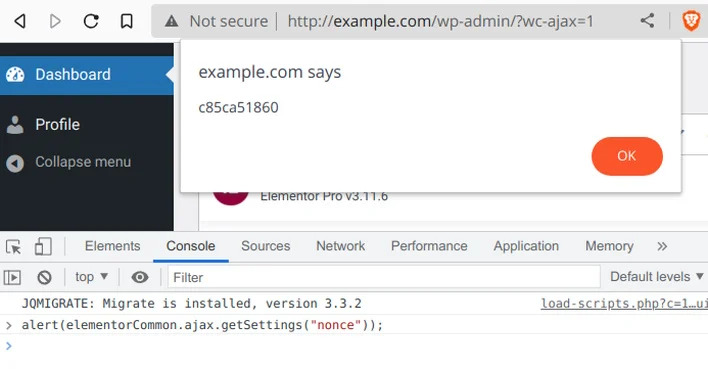Expand the Default levels dropdown
The width and height of the screenshot is (708, 369).
pyautogui.click(x=657, y=276)
